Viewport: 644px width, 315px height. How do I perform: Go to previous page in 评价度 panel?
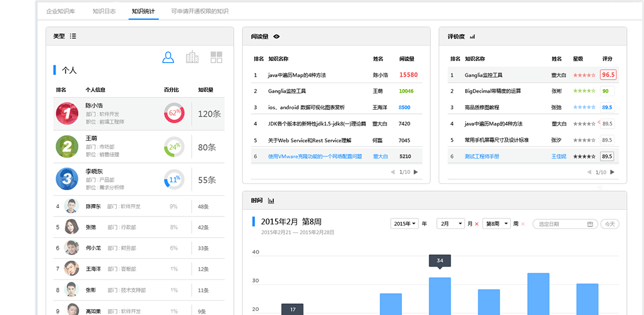click(589, 172)
